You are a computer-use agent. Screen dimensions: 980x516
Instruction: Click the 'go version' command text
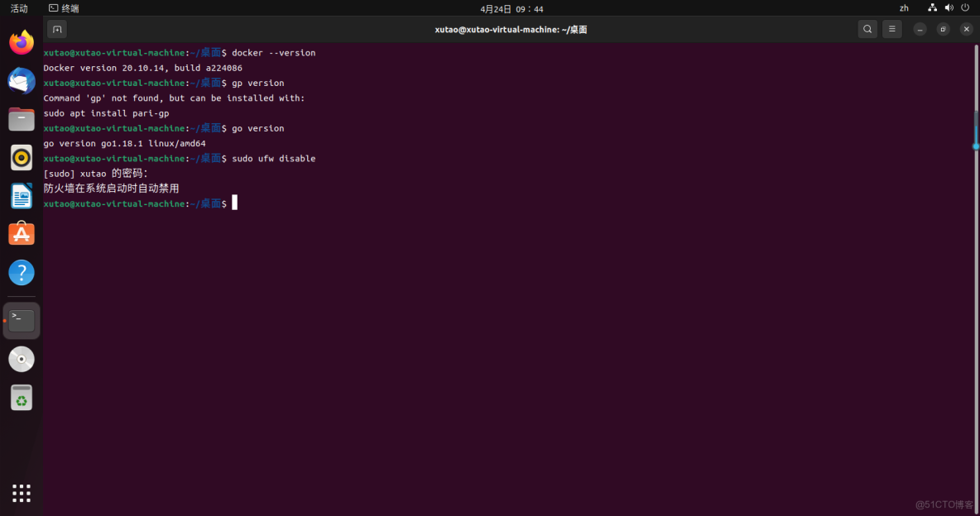click(258, 128)
